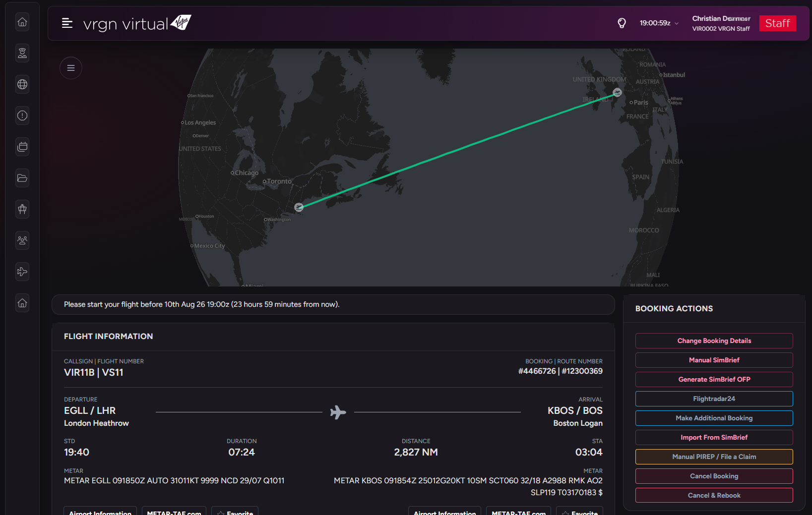
Task: Open the bottom home icon in sidebar
Action: pyautogui.click(x=22, y=303)
